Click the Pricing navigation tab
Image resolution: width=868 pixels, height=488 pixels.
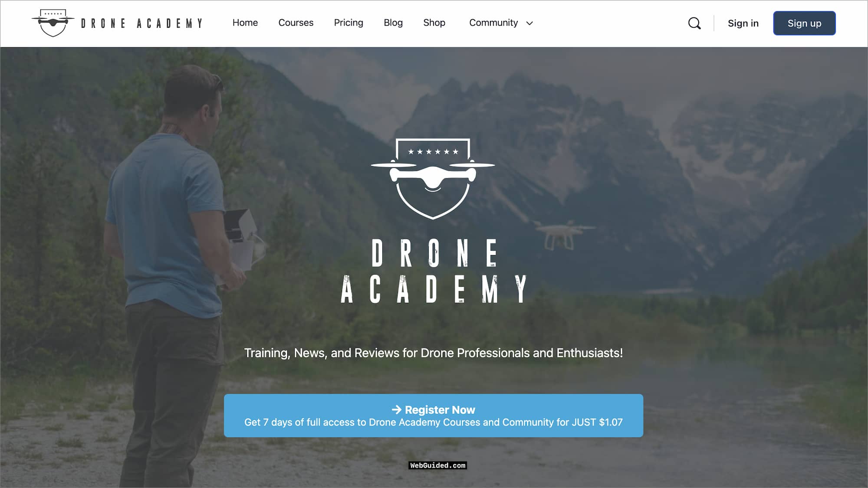pyautogui.click(x=349, y=22)
